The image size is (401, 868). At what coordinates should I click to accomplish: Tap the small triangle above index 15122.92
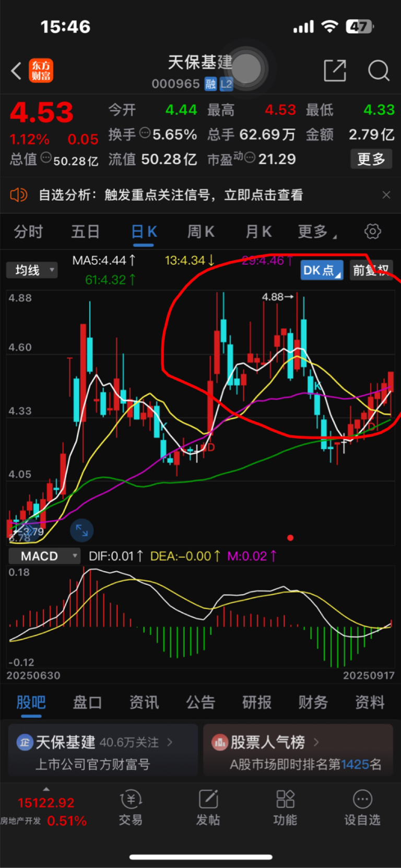click(x=46, y=789)
